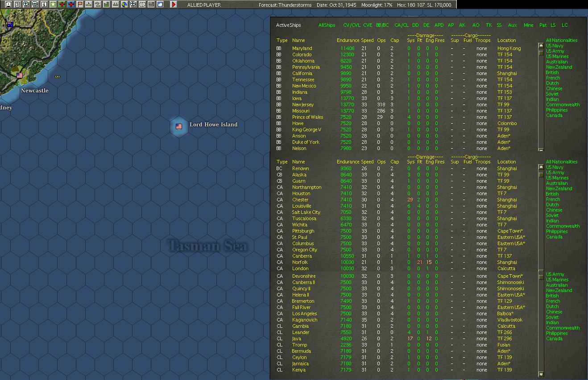Click the bottom list scroll down arrow
Viewport: 588px width, 380px height.
(541, 374)
